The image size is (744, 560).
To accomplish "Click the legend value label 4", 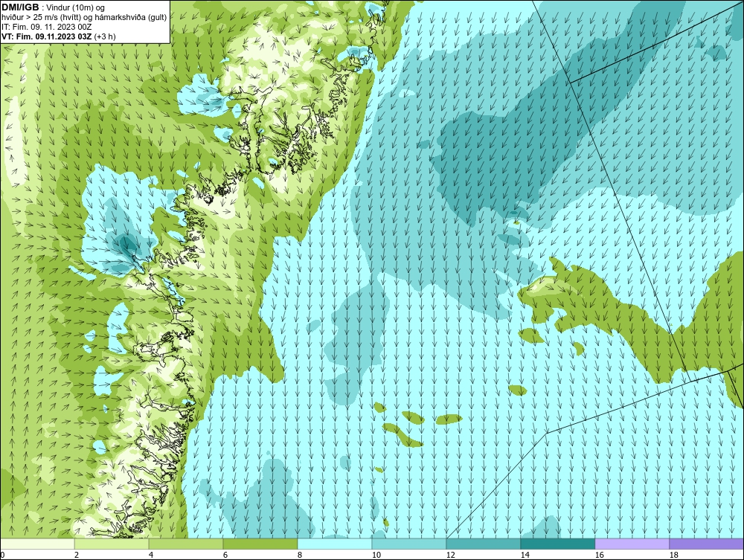I will pyautogui.click(x=151, y=555).
